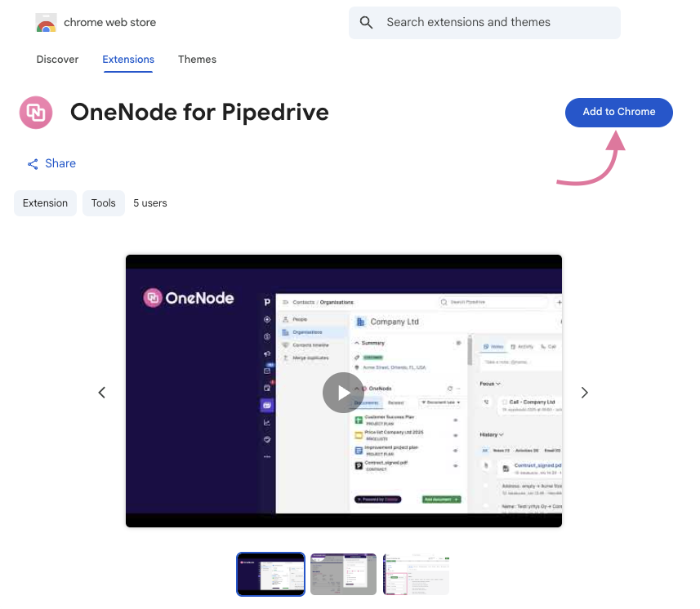Click the Share icon
Viewport: 700px width, 609px height.
(33, 164)
